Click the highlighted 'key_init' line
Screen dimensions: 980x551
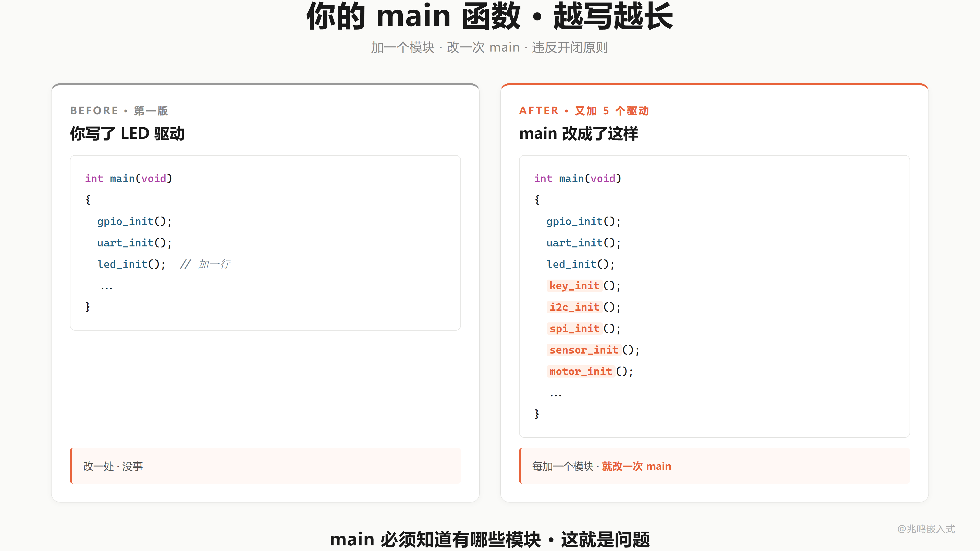coord(583,286)
